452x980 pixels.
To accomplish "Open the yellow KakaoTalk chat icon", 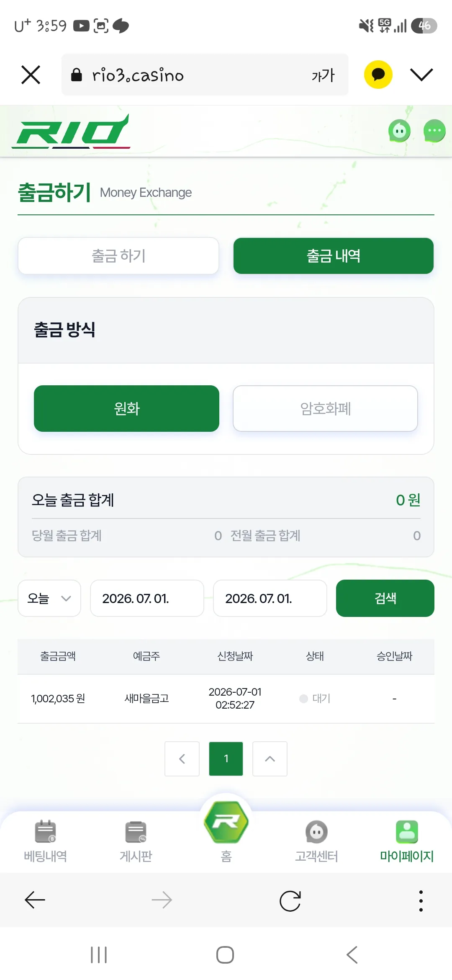I will tap(378, 75).
